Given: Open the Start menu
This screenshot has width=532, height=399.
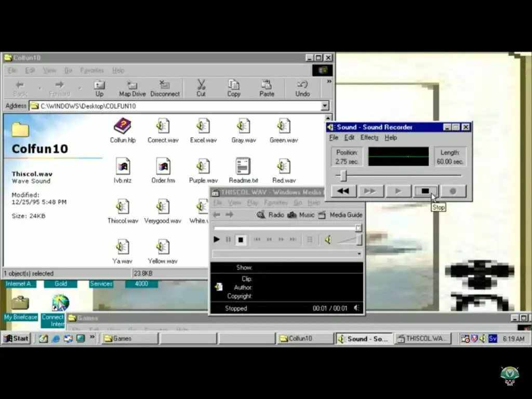Looking at the screenshot, I should [x=16, y=338].
